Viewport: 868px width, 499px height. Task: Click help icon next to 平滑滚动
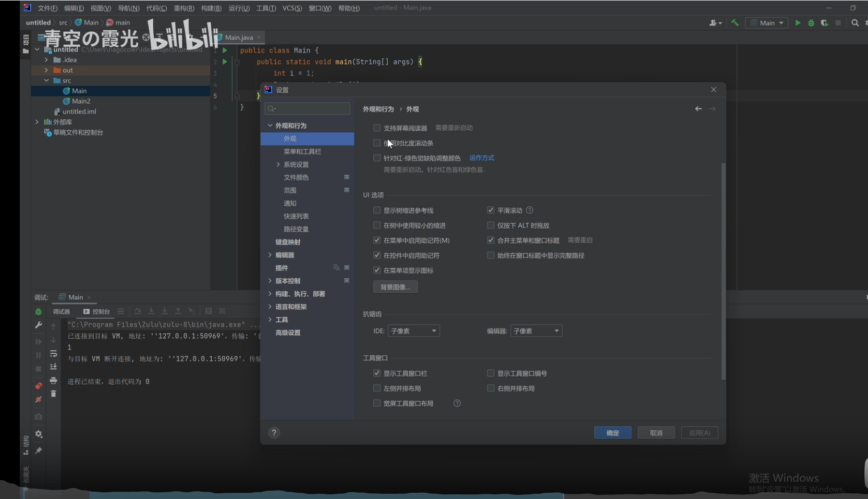click(530, 210)
